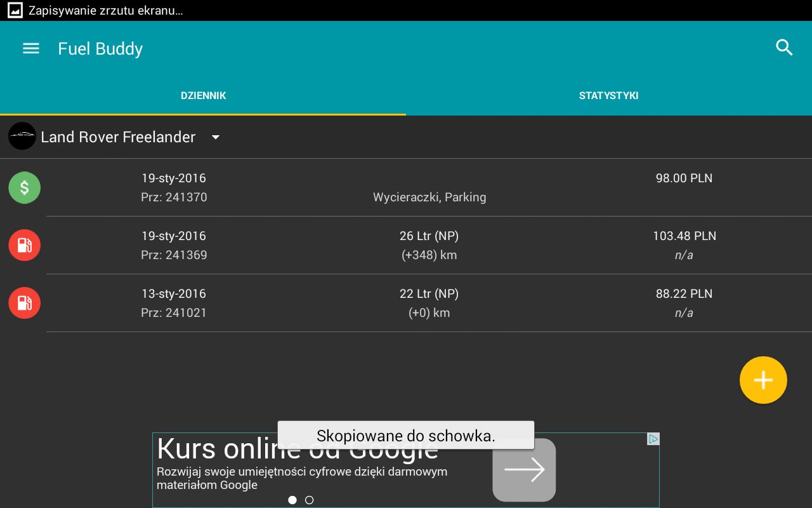This screenshot has width=812, height=508.
Task: Select the first ad carousel dot
Action: click(x=292, y=500)
